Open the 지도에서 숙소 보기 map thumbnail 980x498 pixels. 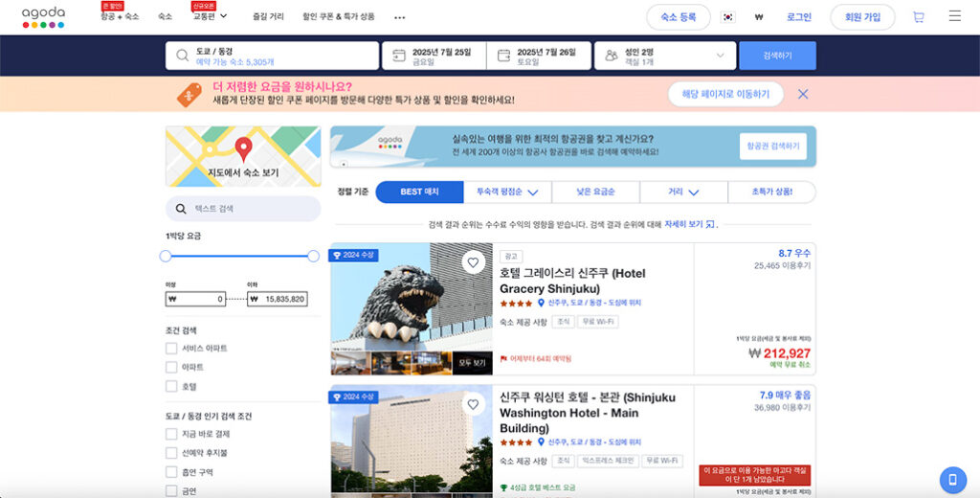pyautogui.click(x=243, y=156)
